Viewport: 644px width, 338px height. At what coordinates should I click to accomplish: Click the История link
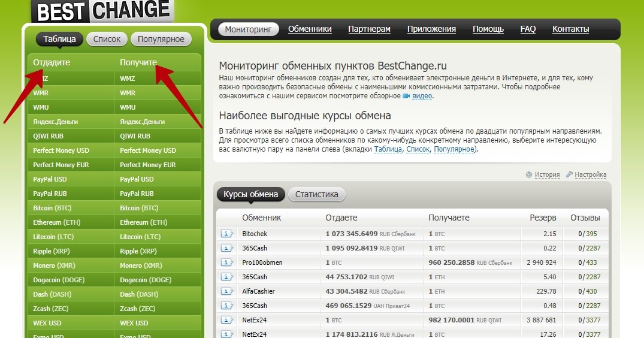[547, 174]
